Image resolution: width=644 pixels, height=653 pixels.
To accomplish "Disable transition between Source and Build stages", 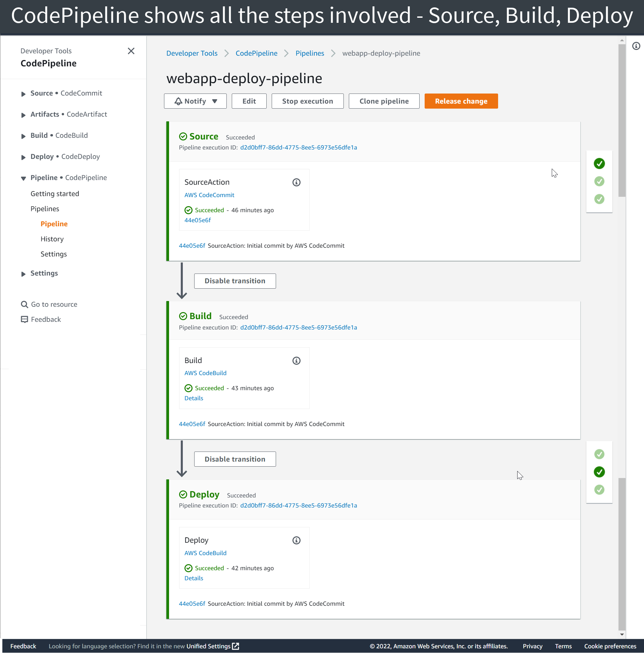I will pos(235,281).
